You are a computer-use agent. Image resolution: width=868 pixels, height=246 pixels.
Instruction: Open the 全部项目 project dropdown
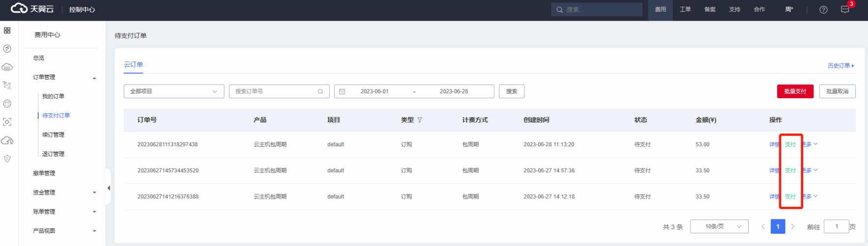pyautogui.click(x=174, y=91)
